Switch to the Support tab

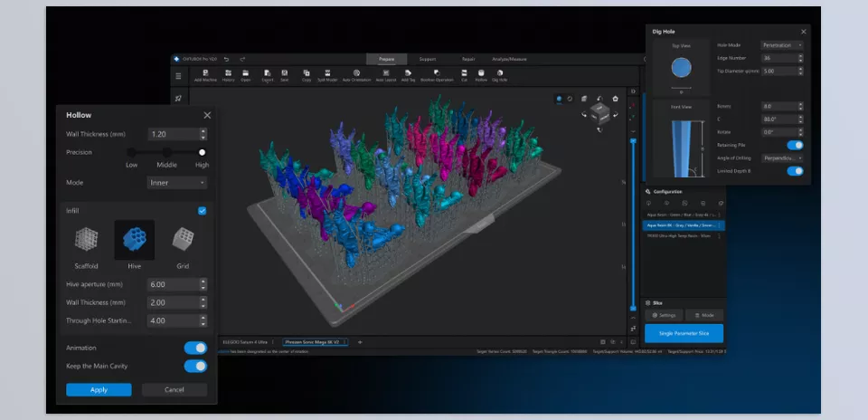(427, 59)
